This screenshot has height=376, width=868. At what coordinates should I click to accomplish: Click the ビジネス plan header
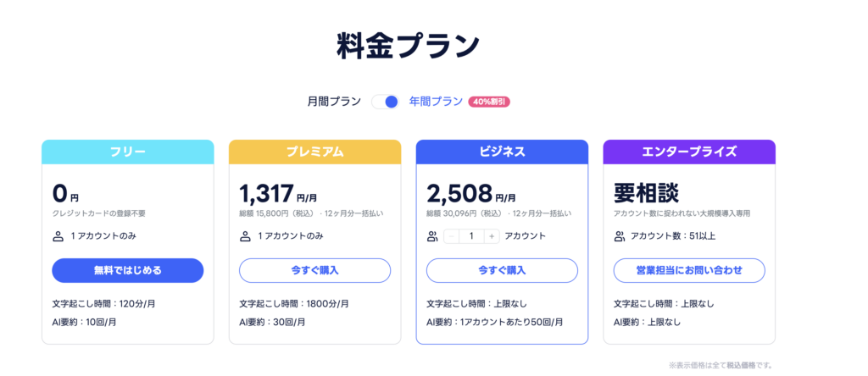click(502, 152)
